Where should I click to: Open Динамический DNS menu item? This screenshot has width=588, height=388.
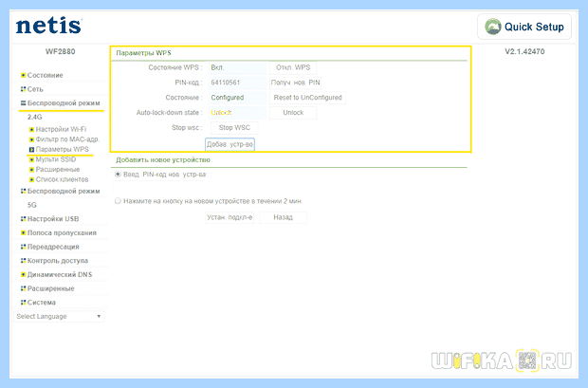coord(60,274)
